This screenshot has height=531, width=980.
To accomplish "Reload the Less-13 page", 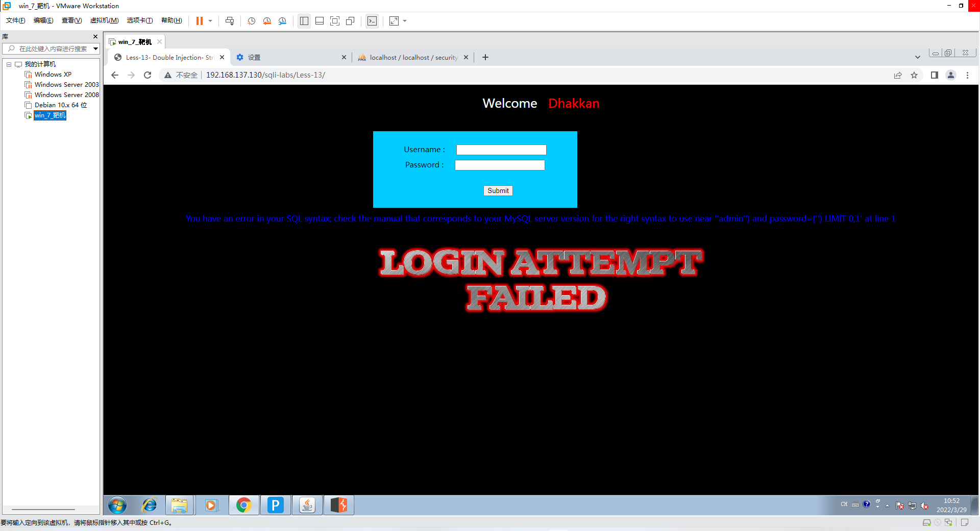I will (x=148, y=75).
